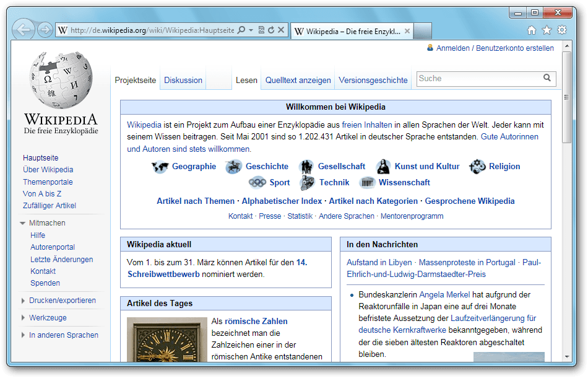Click the Wikipedia globe logo

pyautogui.click(x=61, y=80)
